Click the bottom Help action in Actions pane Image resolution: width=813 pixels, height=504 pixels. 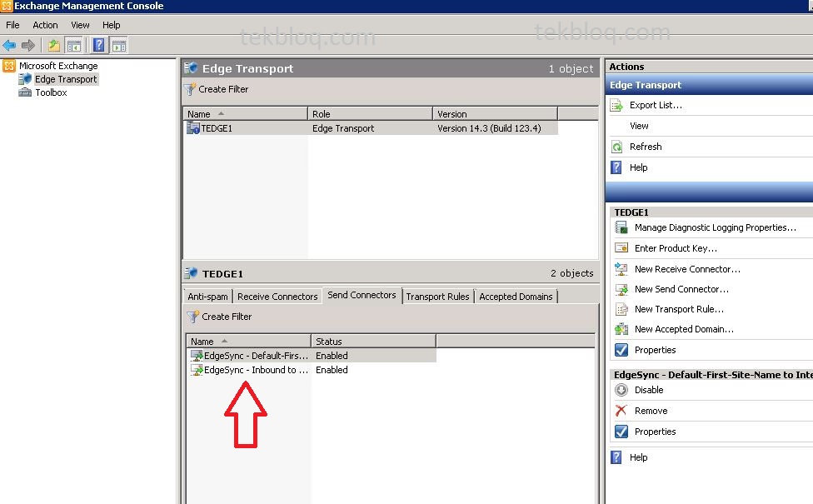click(x=638, y=457)
